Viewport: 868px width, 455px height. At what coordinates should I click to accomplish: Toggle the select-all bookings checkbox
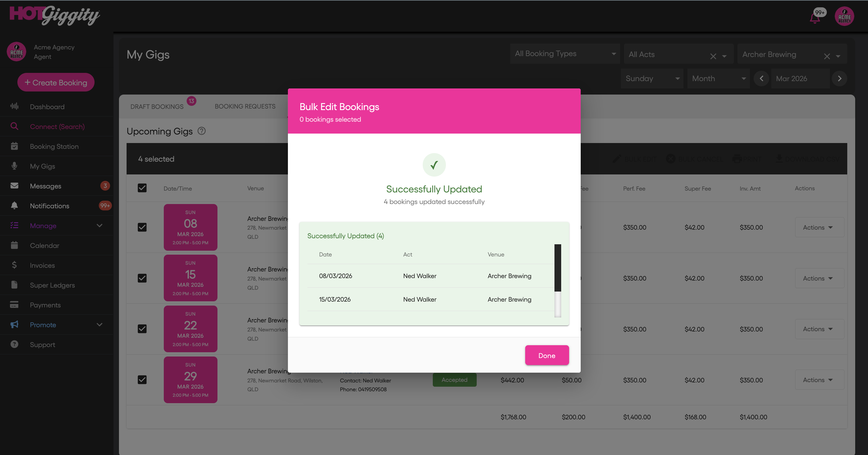coord(142,188)
